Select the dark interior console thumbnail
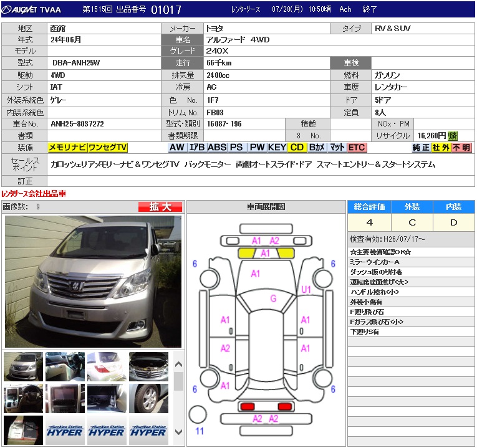The image size is (477, 448). (x=107, y=398)
